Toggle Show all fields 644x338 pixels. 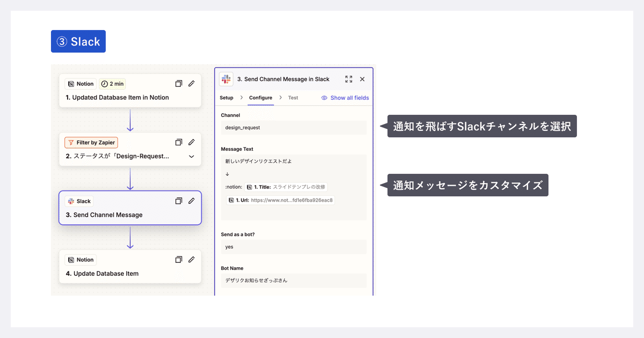[345, 98]
